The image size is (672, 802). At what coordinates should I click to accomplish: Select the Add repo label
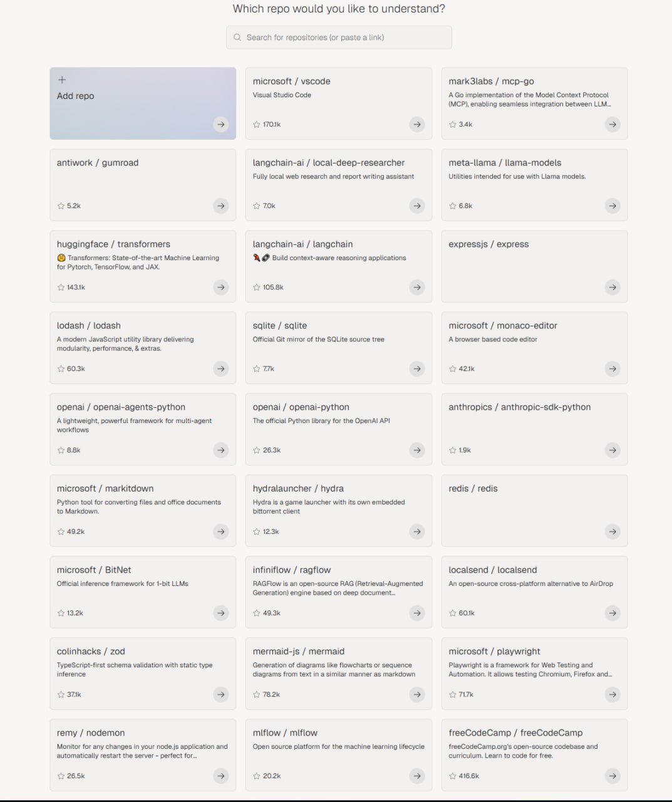(76, 96)
